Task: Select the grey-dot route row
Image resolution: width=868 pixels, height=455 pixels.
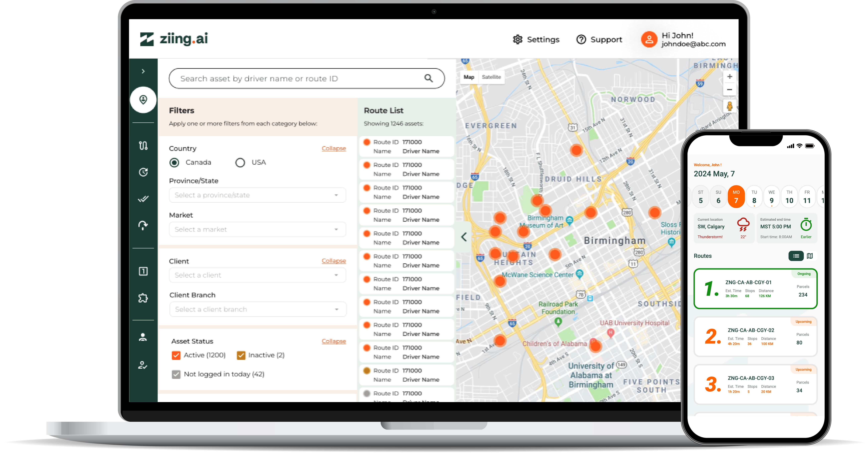Action: tap(407, 395)
